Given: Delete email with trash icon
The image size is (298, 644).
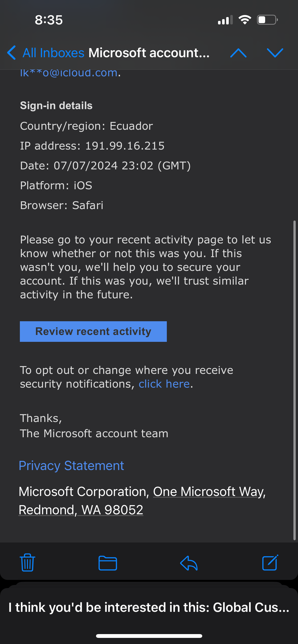Looking at the screenshot, I should [27, 562].
